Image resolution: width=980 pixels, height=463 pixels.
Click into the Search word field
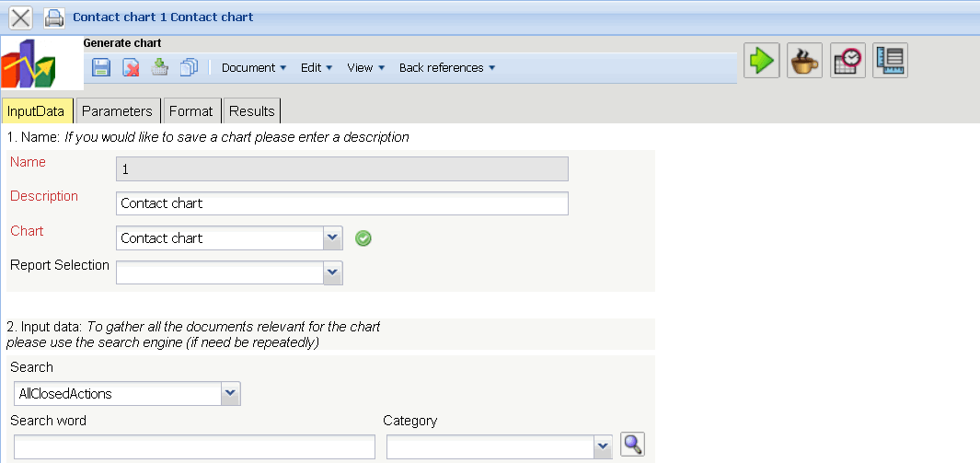click(x=194, y=447)
